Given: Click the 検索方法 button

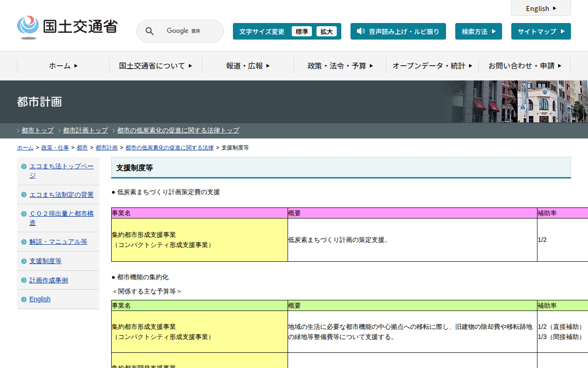Looking at the screenshot, I should [x=478, y=31].
